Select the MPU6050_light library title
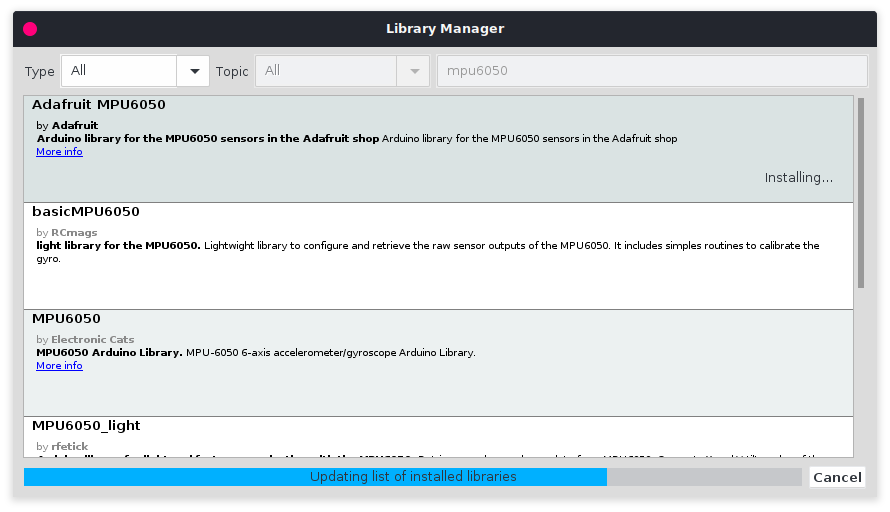This screenshot has width=890, height=512. [86, 426]
